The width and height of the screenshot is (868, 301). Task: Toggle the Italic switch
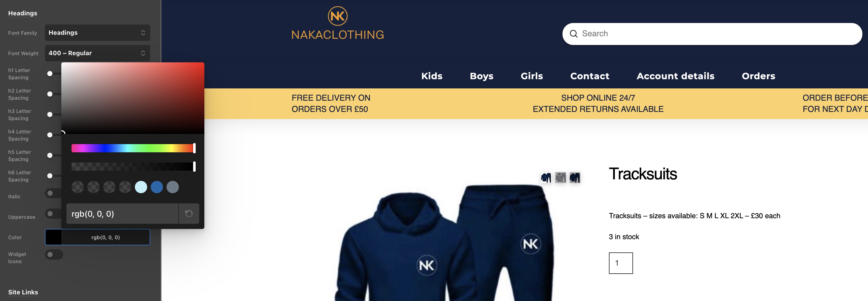pyautogui.click(x=53, y=193)
